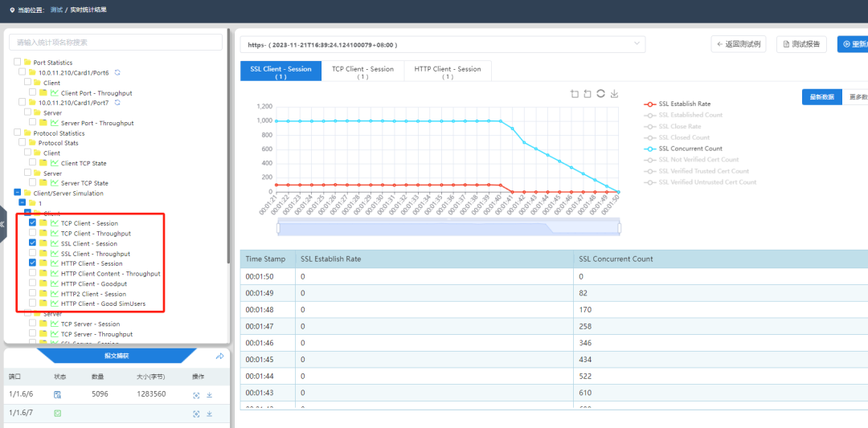Click the share arrow in packet capture panel
The image size is (868, 428).
[x=219, y=357]
